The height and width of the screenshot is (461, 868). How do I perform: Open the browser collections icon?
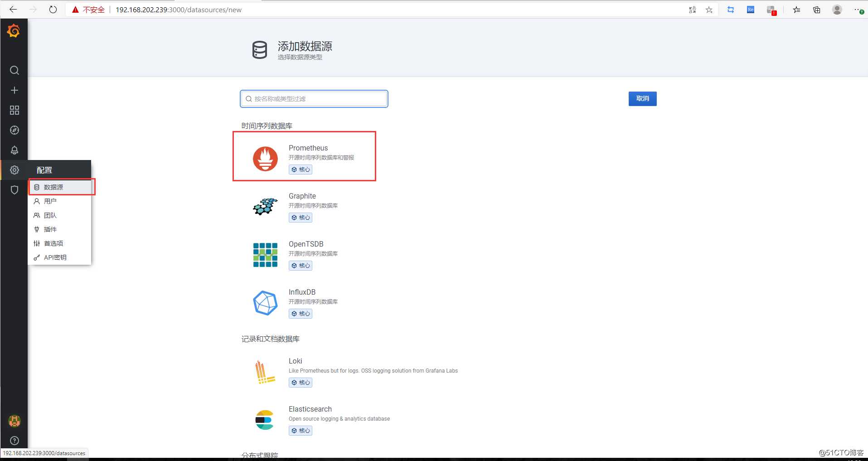pos(817,10)
